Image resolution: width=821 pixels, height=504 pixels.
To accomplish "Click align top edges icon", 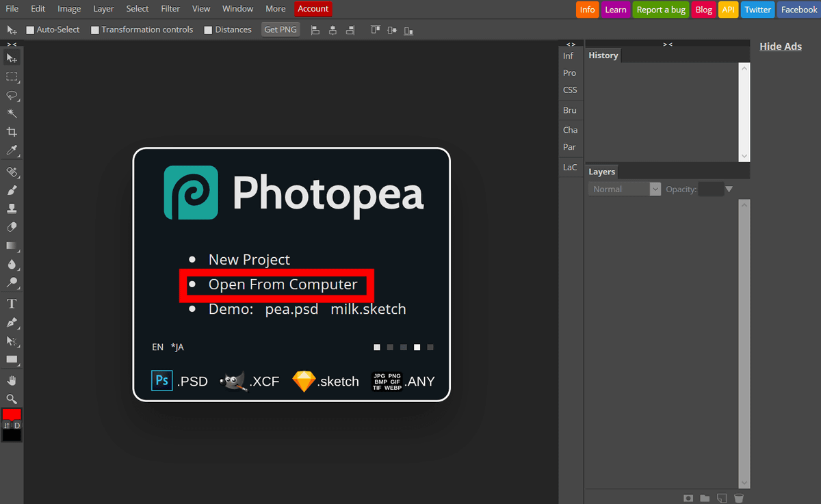I will [x=375, y=30].
